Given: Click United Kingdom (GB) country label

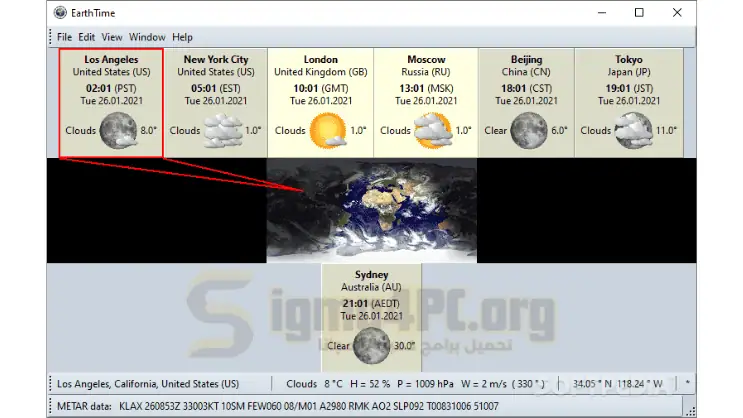Looking at the screenshot, I should 321,72.
